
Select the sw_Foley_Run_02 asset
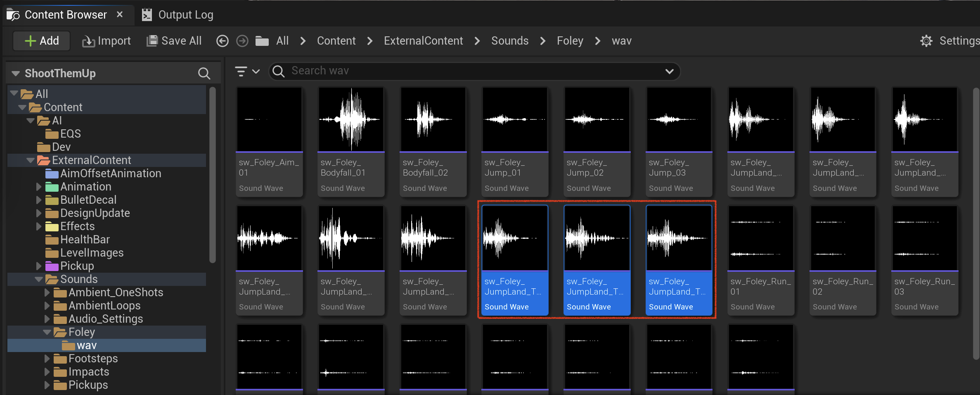843,260
